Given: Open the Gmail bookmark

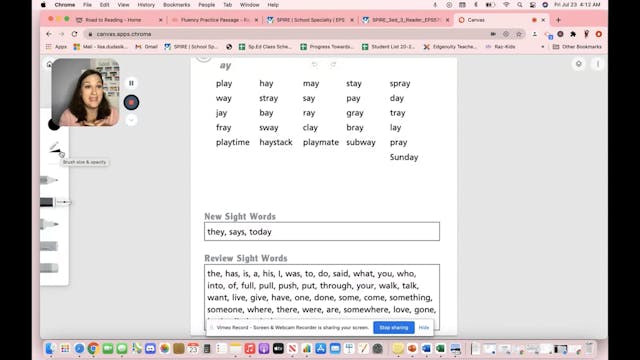Looking at the screenshot, I should click(x=147, y=47).
